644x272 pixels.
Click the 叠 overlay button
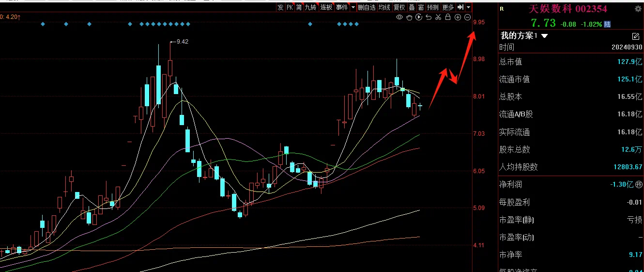(x=412, y=7)
